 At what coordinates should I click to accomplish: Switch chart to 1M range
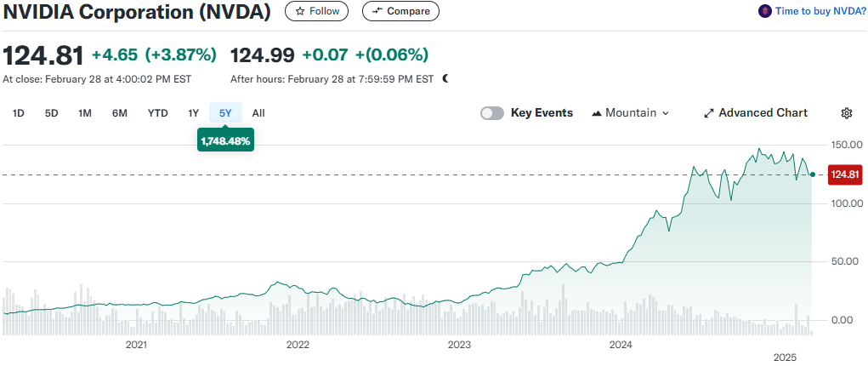(x=85, y=113)
